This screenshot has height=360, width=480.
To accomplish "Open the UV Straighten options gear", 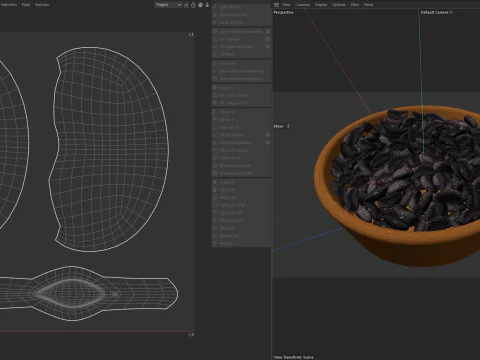I will pos(268,135).
